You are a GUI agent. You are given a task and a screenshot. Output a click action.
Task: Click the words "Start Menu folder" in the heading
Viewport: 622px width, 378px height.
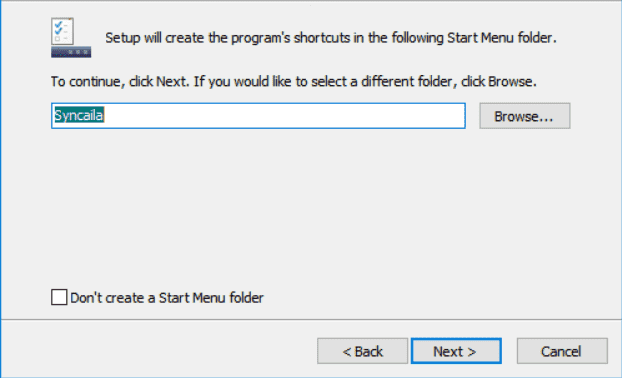[501, 38]
